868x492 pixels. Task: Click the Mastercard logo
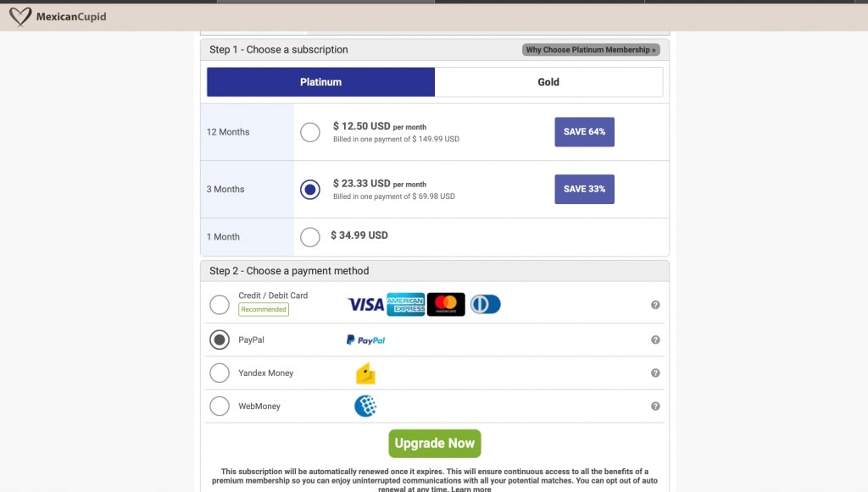pos(446,305)
